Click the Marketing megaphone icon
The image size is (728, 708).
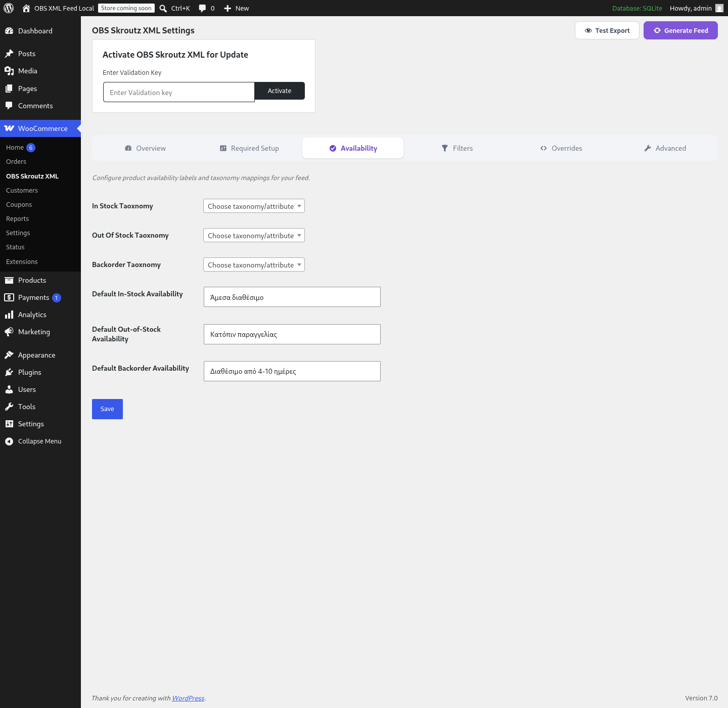tap(9, 332)
